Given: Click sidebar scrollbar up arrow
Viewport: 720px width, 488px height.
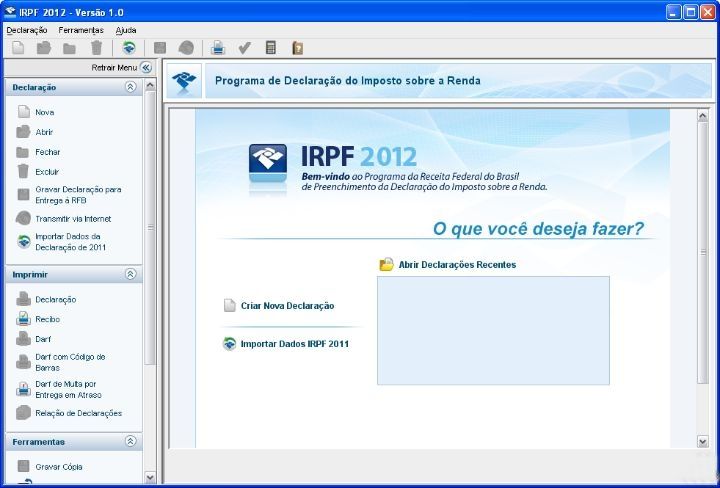Looking at the screenshot, I should [150, 85].
